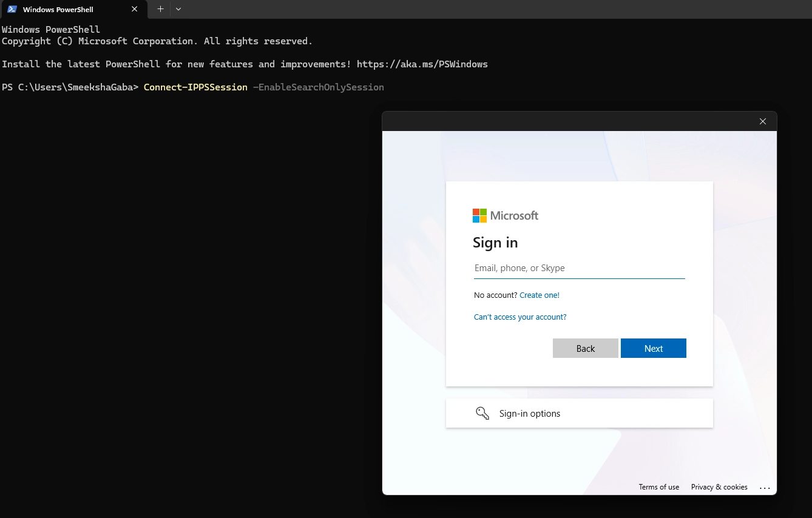Click the Next button
812x518 pixels.
[654, 348]
